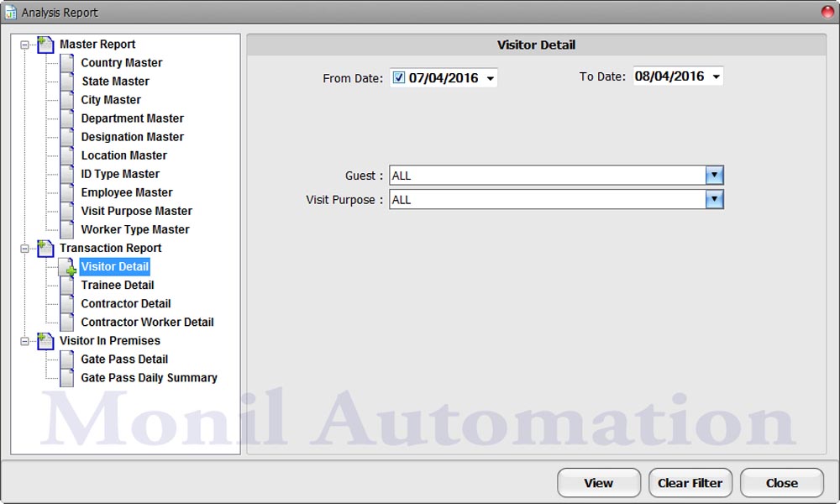Open ID Type Master report
The width and height of the screenshot is (840, 504).
pyautogui.click(x=120, y=174)
